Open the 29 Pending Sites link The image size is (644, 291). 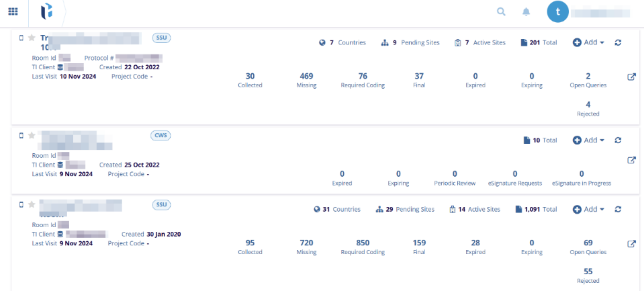click(405, 209)
